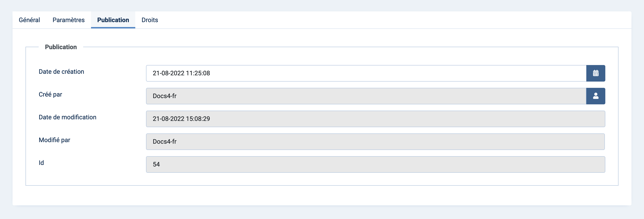Click the Créé par label
The image size is (644, 219).
coord(50,94)
